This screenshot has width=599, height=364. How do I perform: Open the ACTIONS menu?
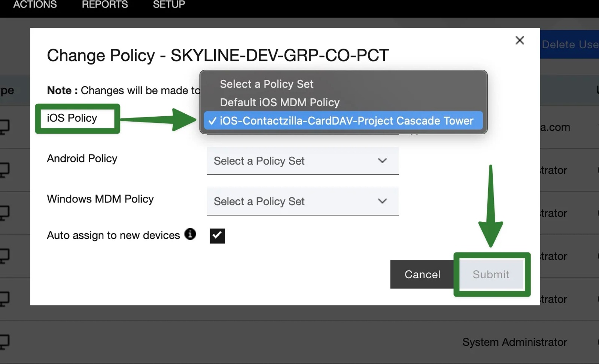35,4
